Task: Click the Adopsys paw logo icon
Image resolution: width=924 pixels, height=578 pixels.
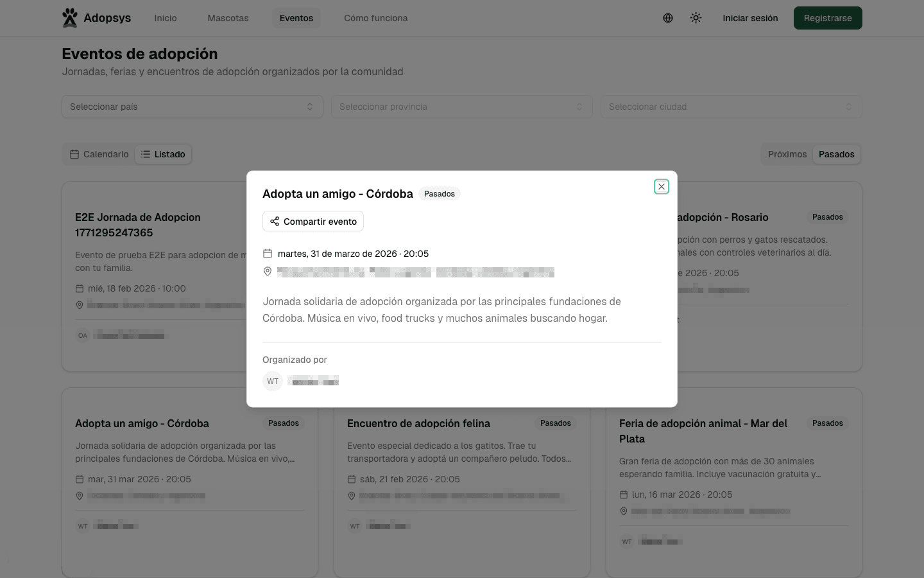Action: coord(69,18)
